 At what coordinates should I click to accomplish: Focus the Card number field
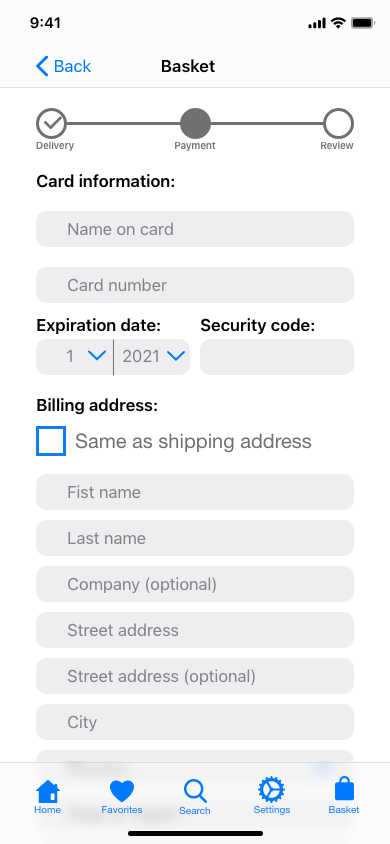point(195,285)
